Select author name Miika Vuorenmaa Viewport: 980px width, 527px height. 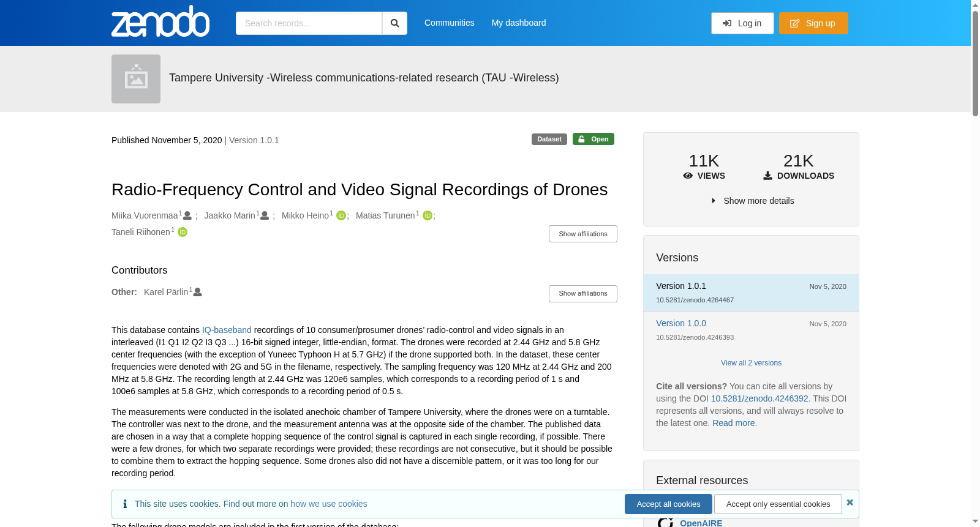[145, 215]
